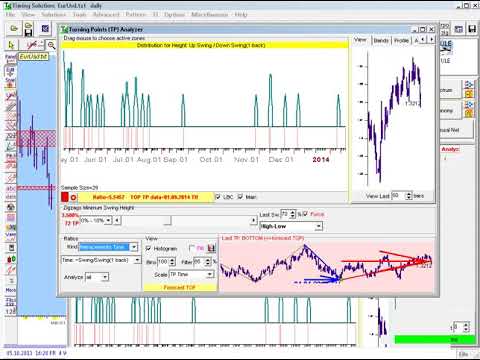Image resolution: width=480 pixels, height=360 pixels.
Task: Open the Miscellaneous menu
Action: 210,15
